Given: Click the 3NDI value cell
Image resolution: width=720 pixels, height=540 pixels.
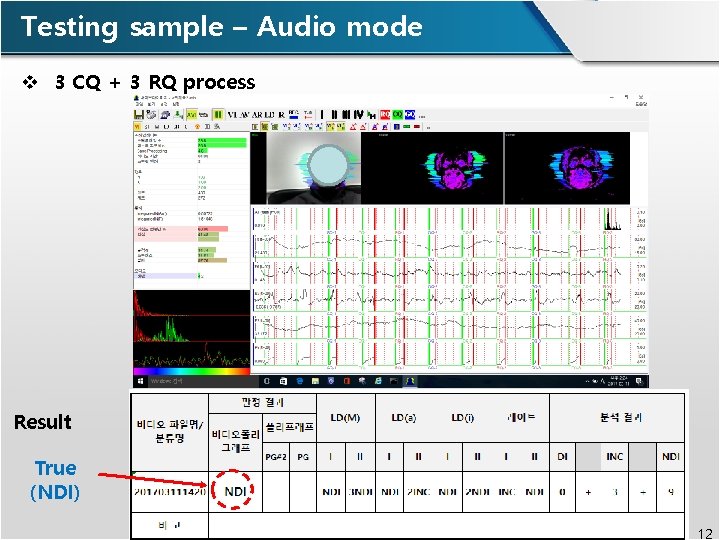Looking at the screenshot, I should click(360, 492).
